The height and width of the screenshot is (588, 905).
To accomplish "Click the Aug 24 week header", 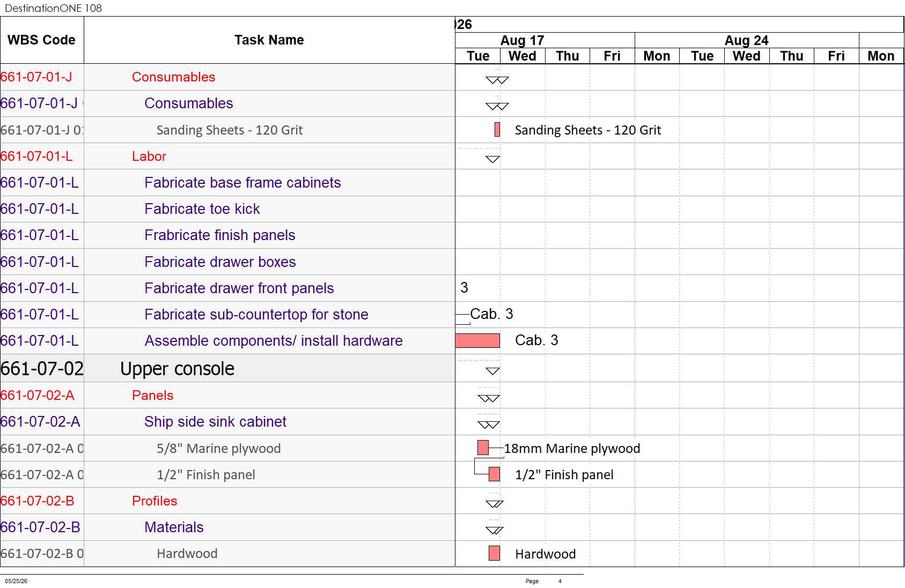I will coord(747,40).
